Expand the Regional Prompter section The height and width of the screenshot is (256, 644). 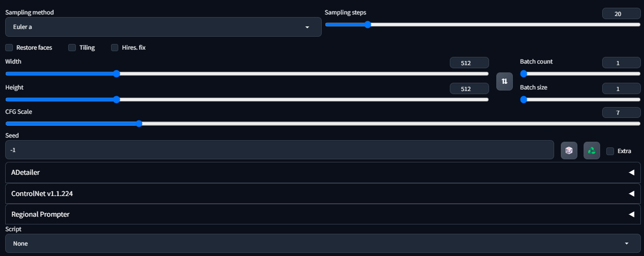[x=323, y=214]
